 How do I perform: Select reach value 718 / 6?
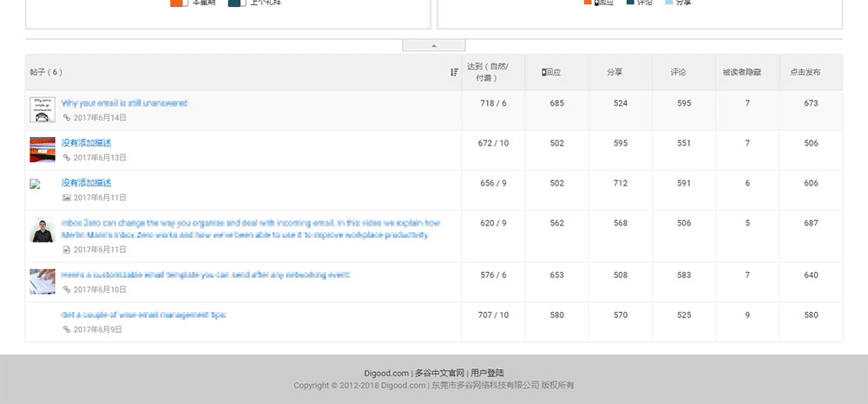(x=493, y=103)
